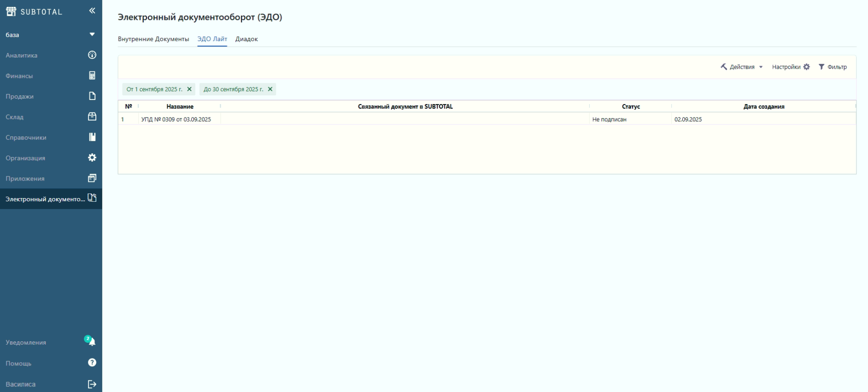Collapse the sidebar with double chevron icon

(92, 11)
